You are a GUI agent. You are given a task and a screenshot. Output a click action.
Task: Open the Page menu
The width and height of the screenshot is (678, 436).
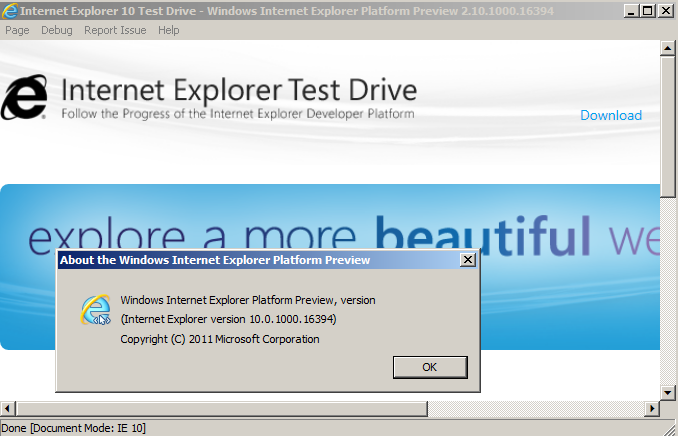17,30
